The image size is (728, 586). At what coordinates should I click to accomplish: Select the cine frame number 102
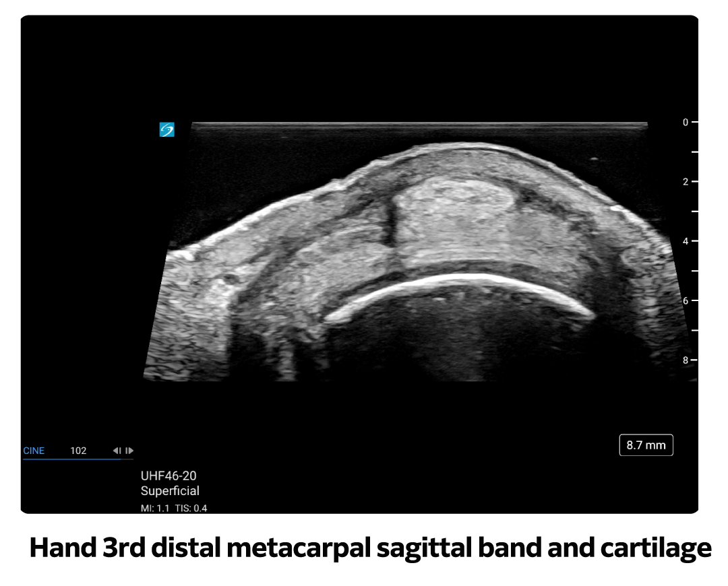[78, 451]
